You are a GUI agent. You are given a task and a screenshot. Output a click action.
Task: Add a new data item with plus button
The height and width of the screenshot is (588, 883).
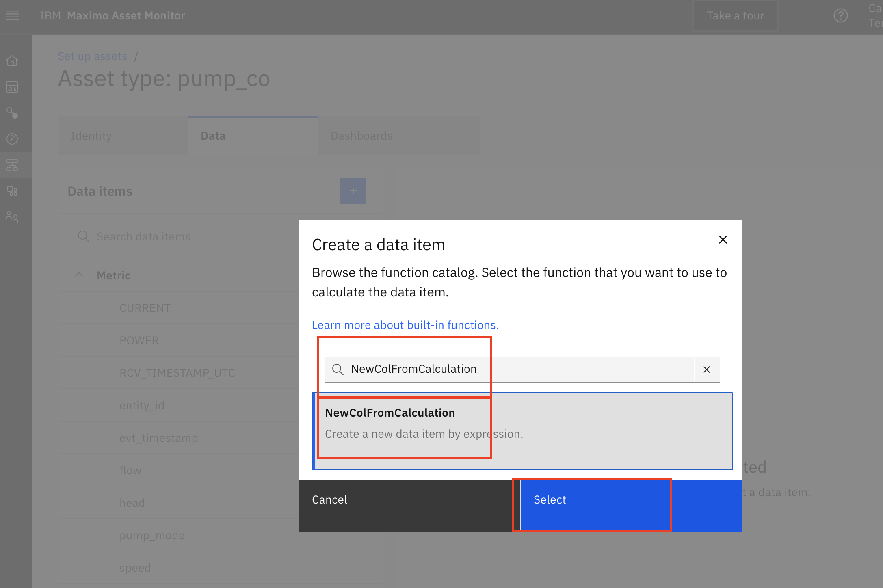(x=353, y=191)
